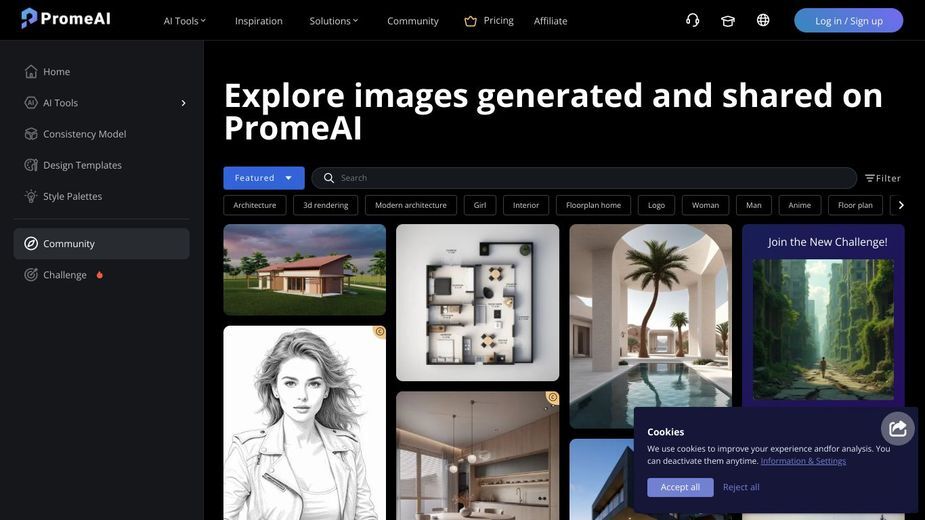Open the Featured sort dropdown
Image resolution: width=925 pixels, height=520 pixels.
(x=264, y=178)
